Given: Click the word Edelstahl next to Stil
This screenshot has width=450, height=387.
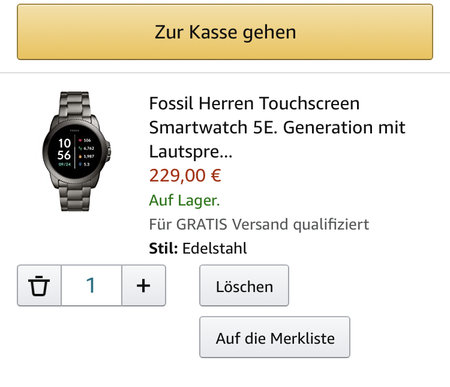Looking at the screenshot, I should point(215,248).
